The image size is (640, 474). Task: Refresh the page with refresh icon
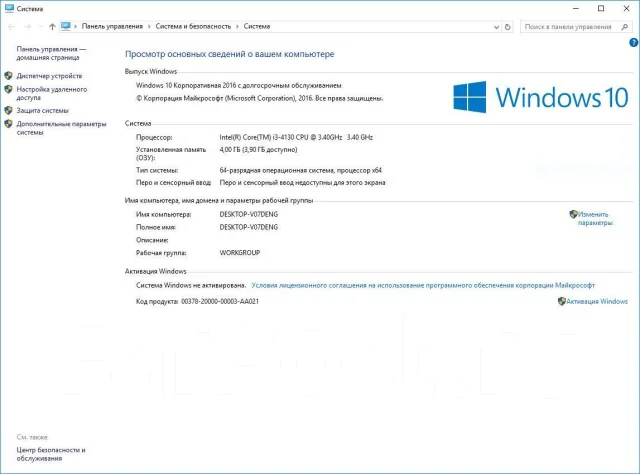click(507, 27)
